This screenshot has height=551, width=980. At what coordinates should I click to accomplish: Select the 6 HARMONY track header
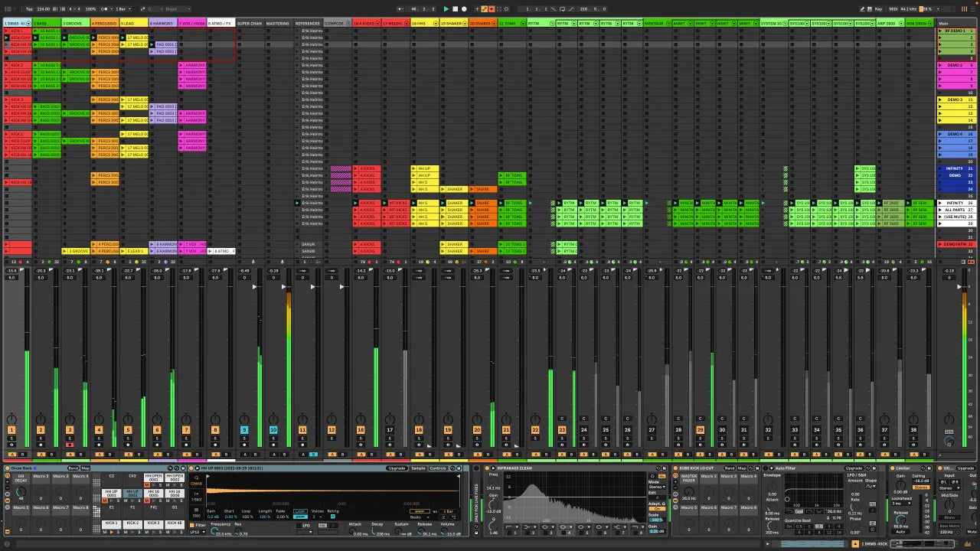tap(162, 24)
